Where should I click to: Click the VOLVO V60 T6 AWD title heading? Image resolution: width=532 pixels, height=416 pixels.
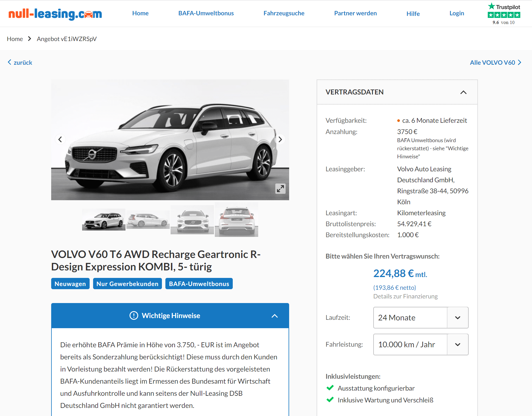pos(156,261)
